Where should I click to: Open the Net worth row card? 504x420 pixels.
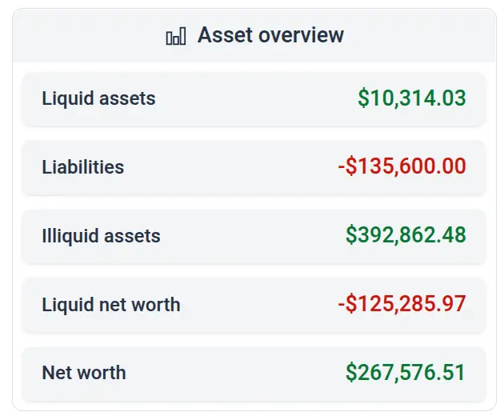click(x=232, y=373)
